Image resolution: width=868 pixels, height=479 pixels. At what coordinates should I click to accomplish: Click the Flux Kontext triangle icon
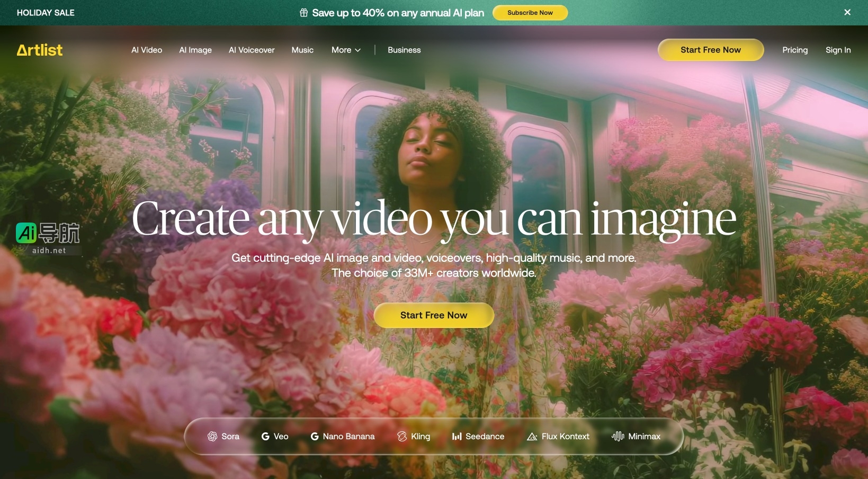pos(532,436)
